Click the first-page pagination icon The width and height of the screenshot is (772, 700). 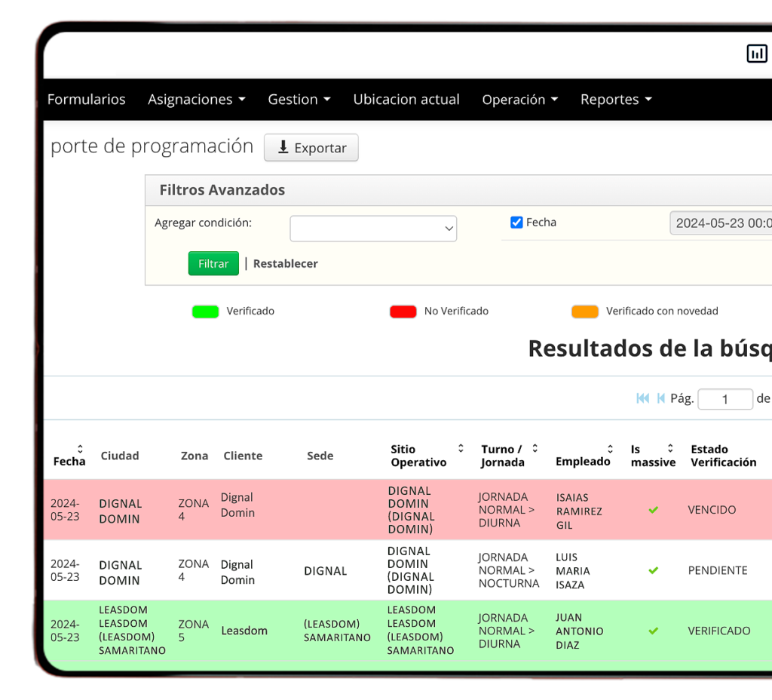pos(642,398)
